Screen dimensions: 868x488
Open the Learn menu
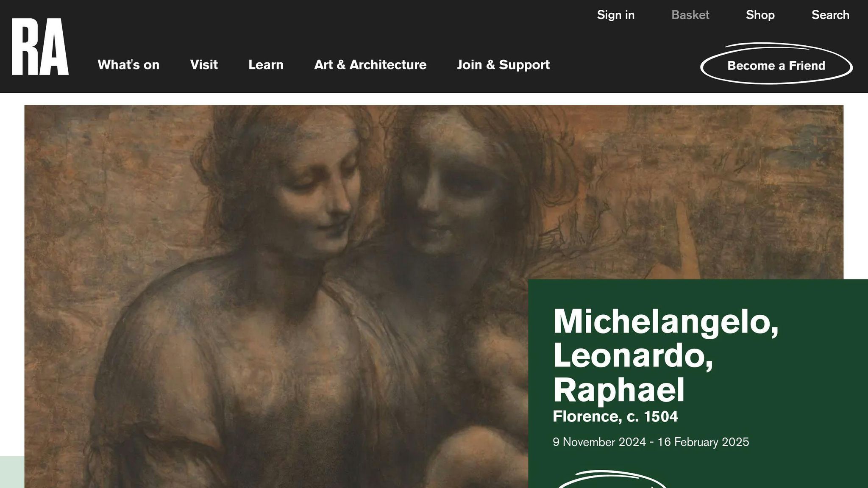coord(266,65)
